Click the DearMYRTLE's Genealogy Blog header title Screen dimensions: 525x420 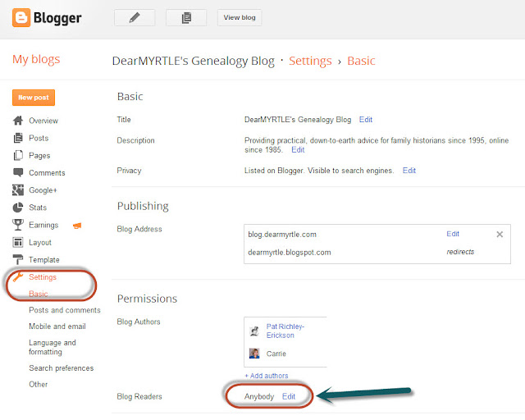coord(194,61)
